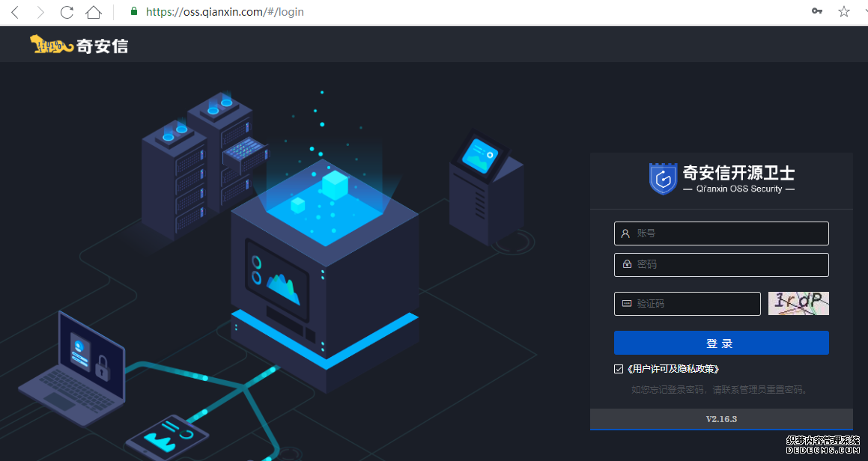Focus the 验证码 captcha input field
The width and height of the screenshot is (868, 461).
[687, 304]
